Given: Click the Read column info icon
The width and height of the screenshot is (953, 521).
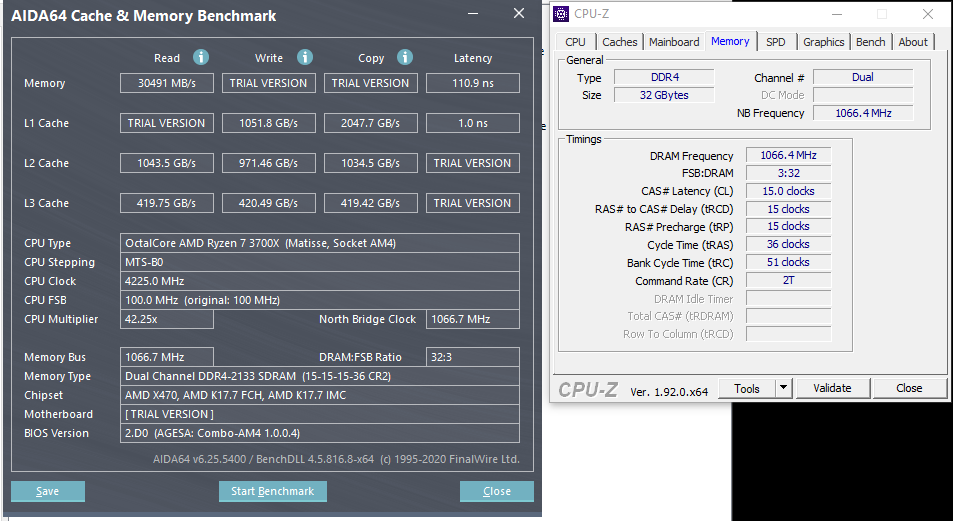Looking at the screenshot, I should [201, 57].
